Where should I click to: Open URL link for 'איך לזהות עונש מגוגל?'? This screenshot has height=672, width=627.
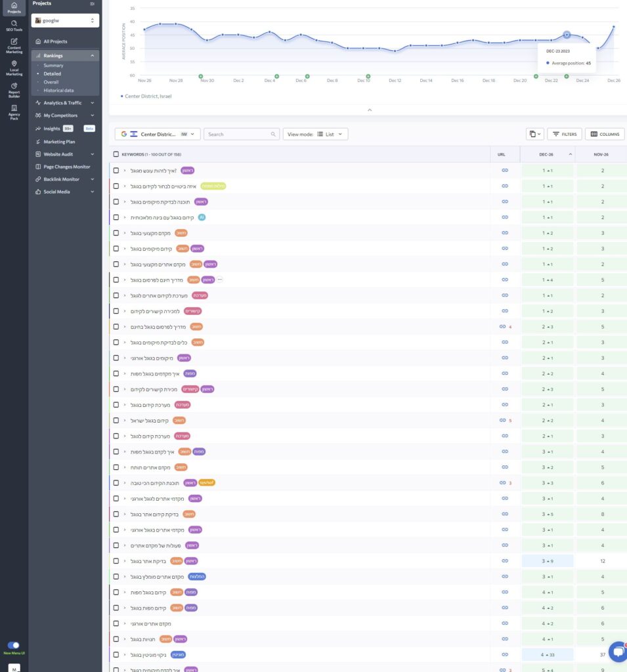click(505, 171)
